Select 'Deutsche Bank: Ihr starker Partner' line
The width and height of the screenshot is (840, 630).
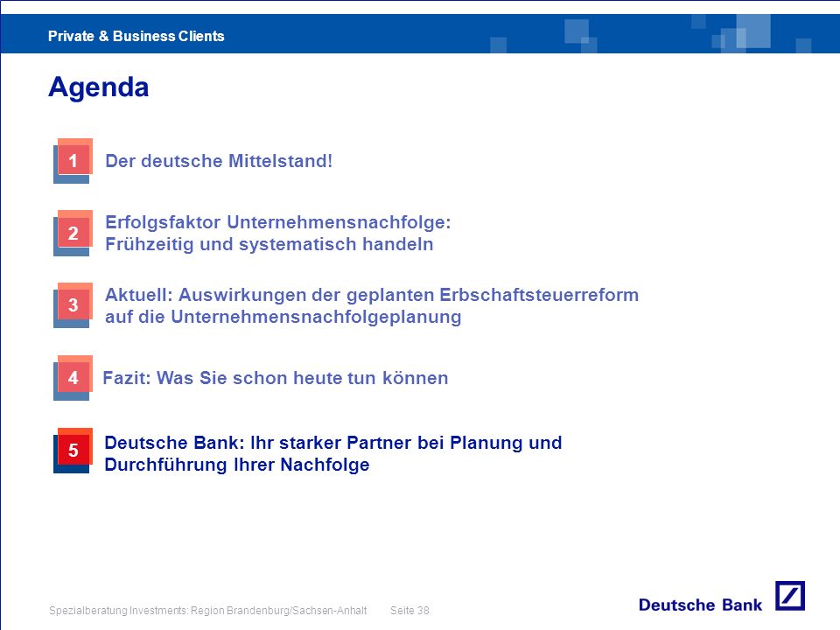coord(333,443)
